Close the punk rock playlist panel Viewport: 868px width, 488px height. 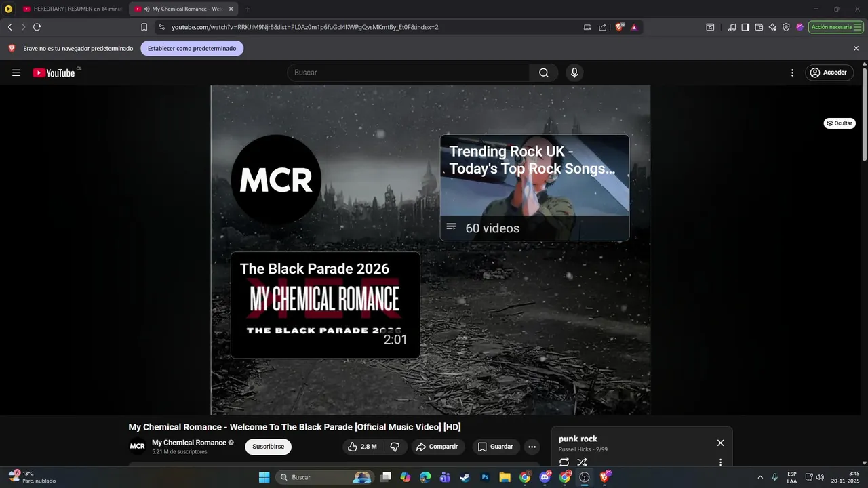(720, 443)
